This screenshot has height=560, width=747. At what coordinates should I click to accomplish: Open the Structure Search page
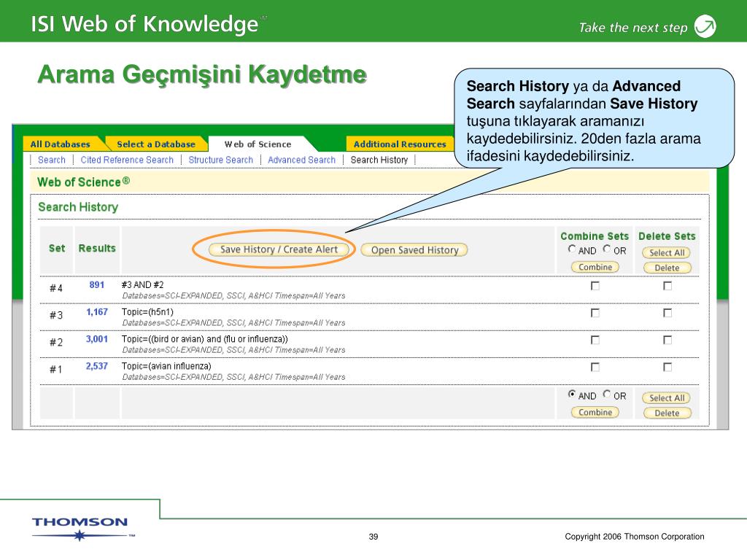click(220, 160)
